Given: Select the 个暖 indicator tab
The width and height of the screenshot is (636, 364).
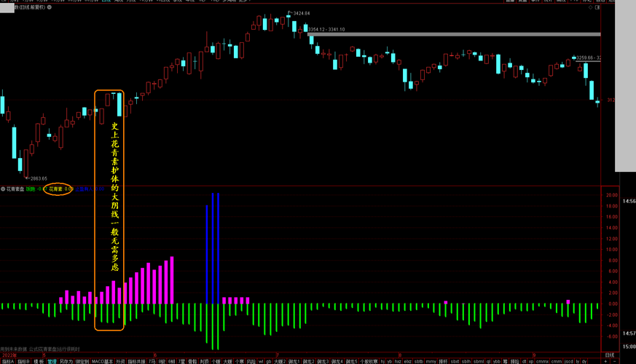Looking at the screenshot, I should click(x=216, y=361).
